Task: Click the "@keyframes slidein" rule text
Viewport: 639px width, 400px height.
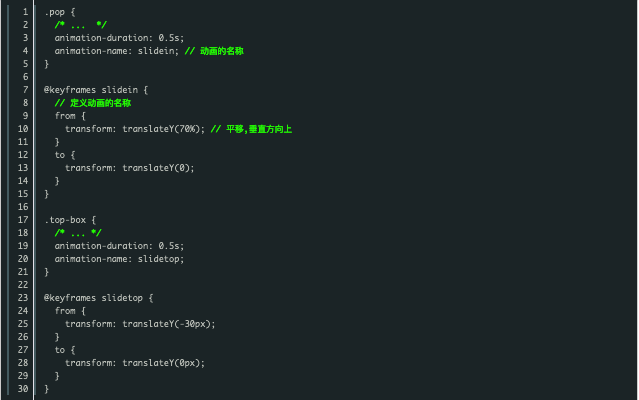Action: coord(91,90)
